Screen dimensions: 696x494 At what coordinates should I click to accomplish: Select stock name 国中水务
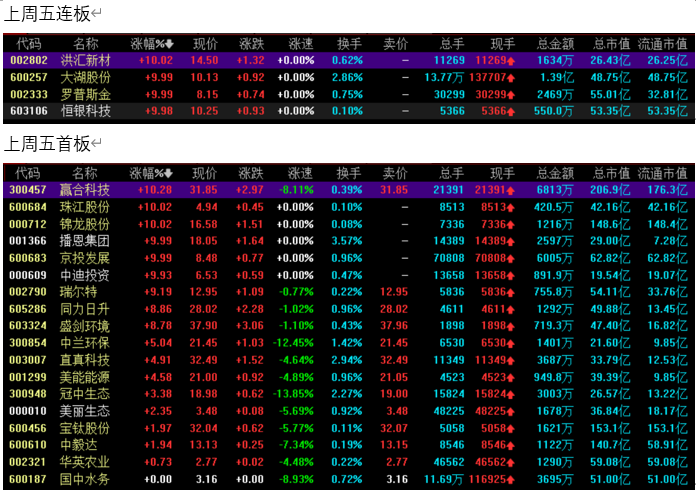84,479
